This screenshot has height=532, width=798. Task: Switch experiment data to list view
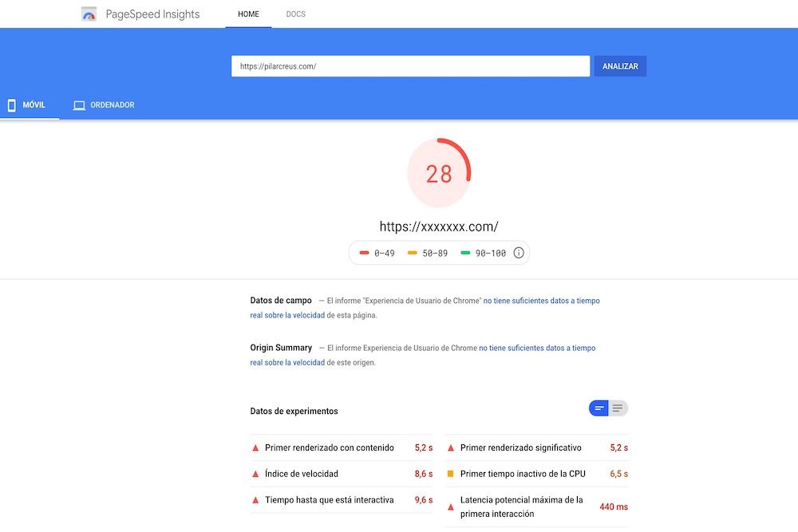point(618,408)
